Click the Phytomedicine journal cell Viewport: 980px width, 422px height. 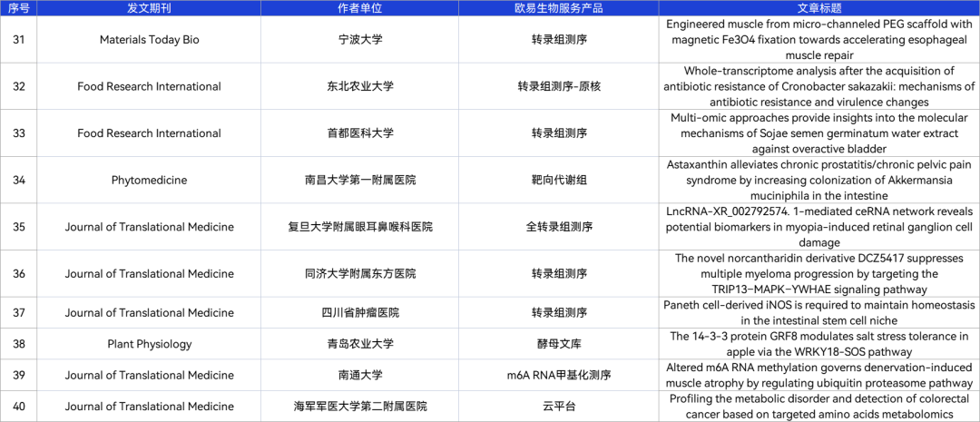pyautogui.click(x=150, y=180)
